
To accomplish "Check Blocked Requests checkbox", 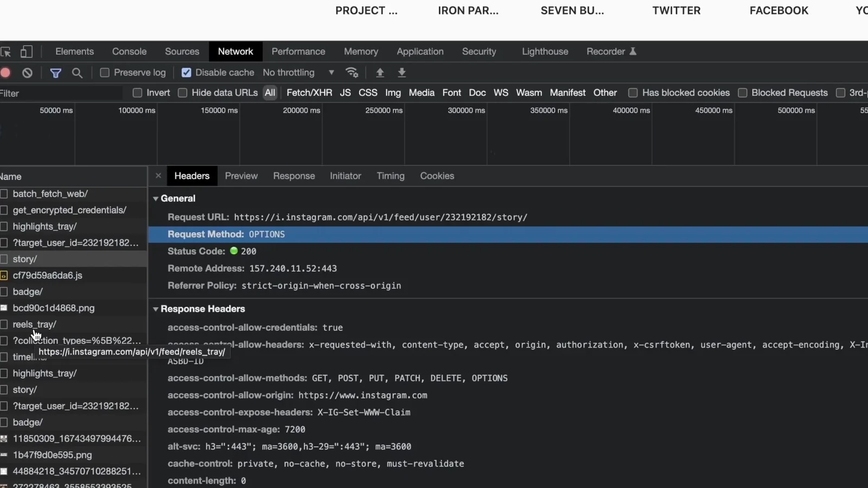I will point(742,93).
